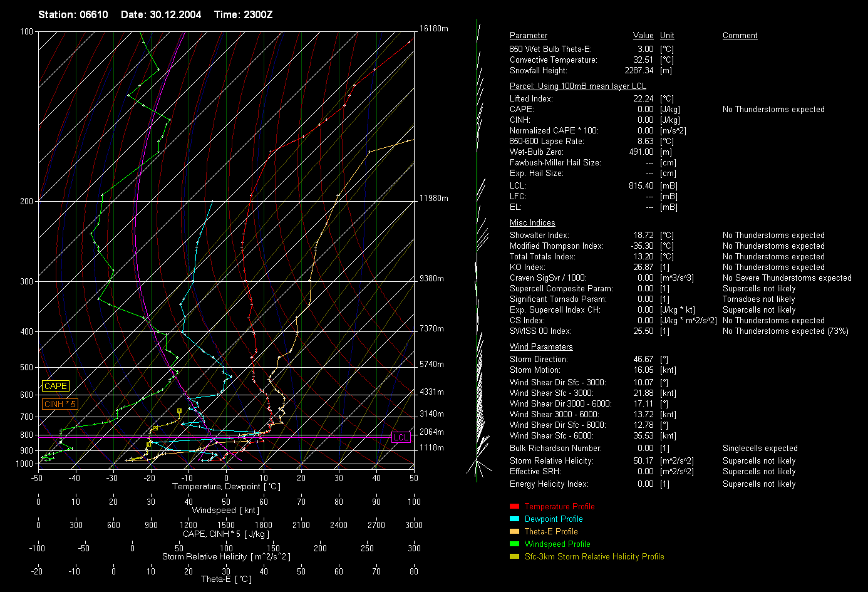The image size is (868, 592).
Task: Click the green Windspeed Profile legend swatch
Action: [514, 544]
